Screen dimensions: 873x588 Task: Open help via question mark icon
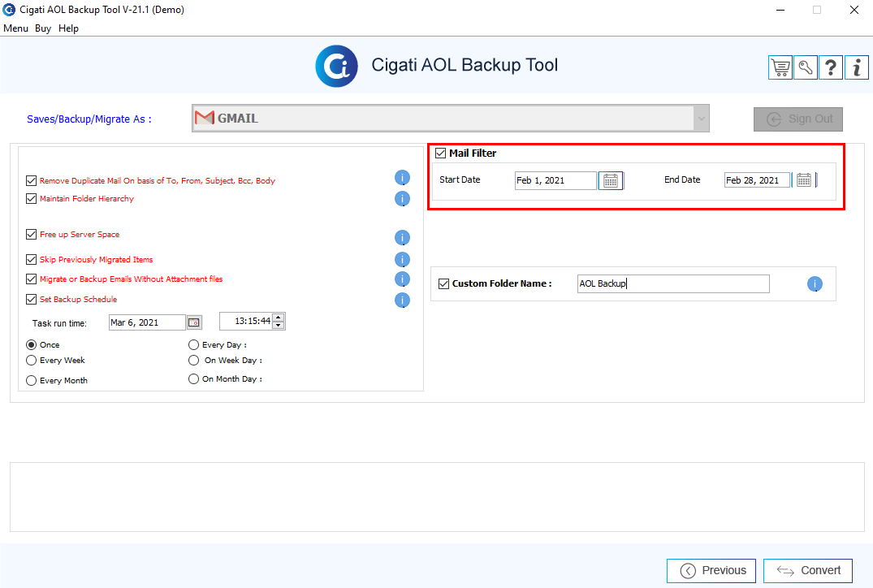point(831,68)
